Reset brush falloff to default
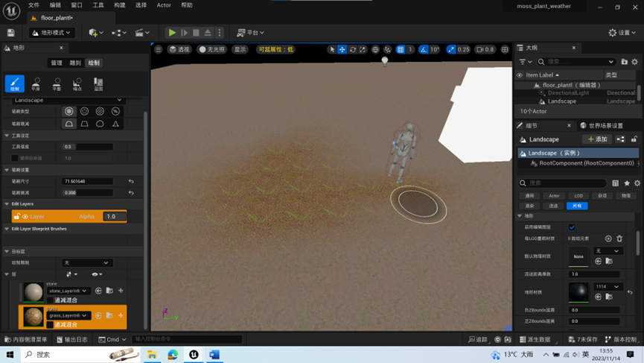Image resolution: width=644 pixels, height=363 pixels. (x=131, y=193)
